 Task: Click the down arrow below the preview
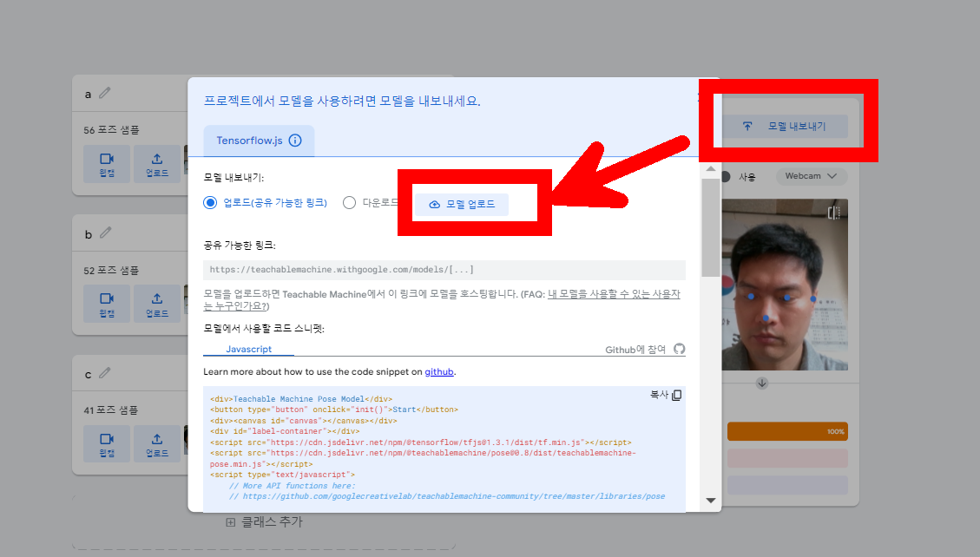tap(761, 383)
